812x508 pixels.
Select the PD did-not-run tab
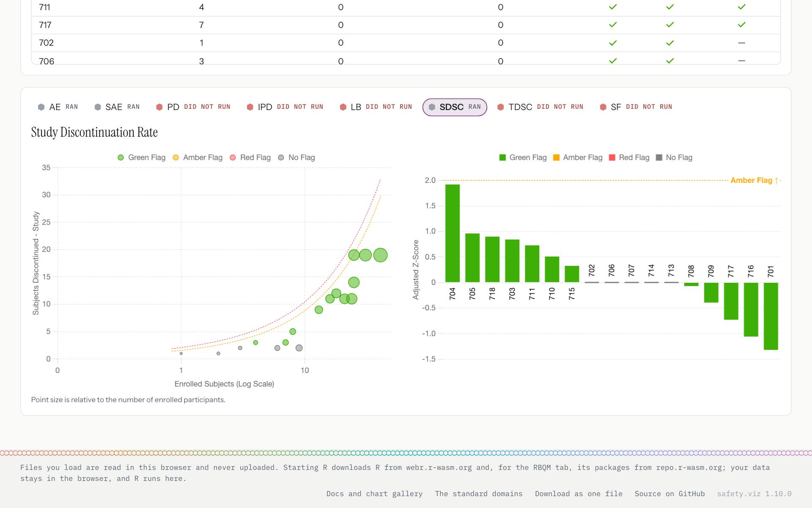tap(193, 107)
